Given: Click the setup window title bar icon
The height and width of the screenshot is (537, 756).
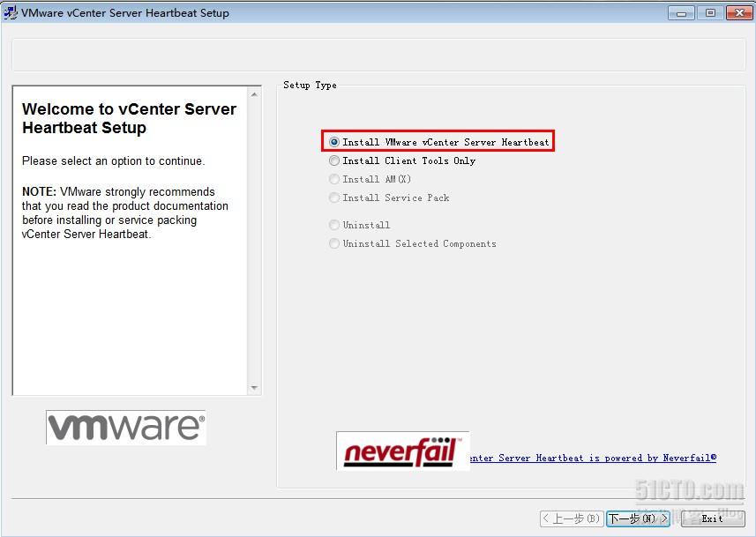Looking at the screenshot, I should tap(10, 12).
